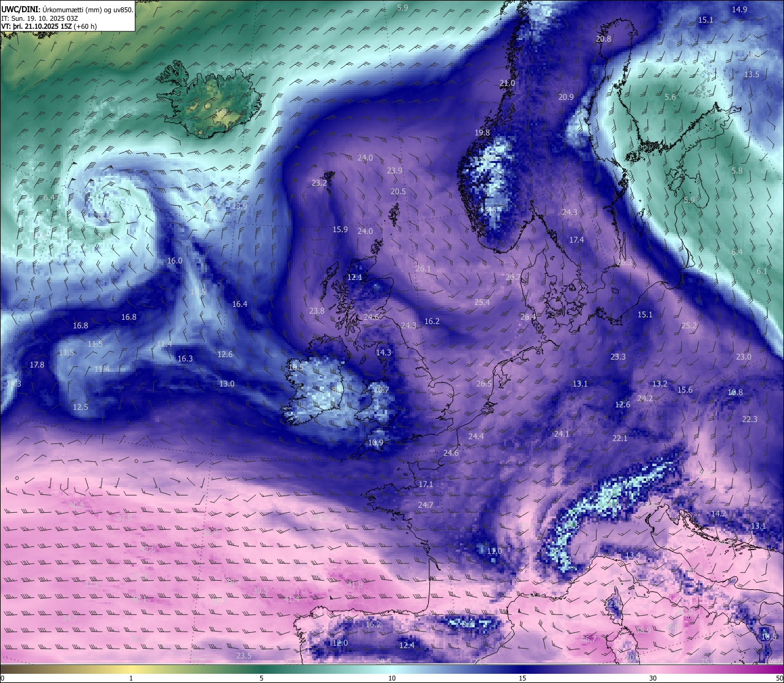Image resolution: width=784 pixels, height=683 pixels.
Task: Click the 26.5 value label
Action: click(484, 383)
